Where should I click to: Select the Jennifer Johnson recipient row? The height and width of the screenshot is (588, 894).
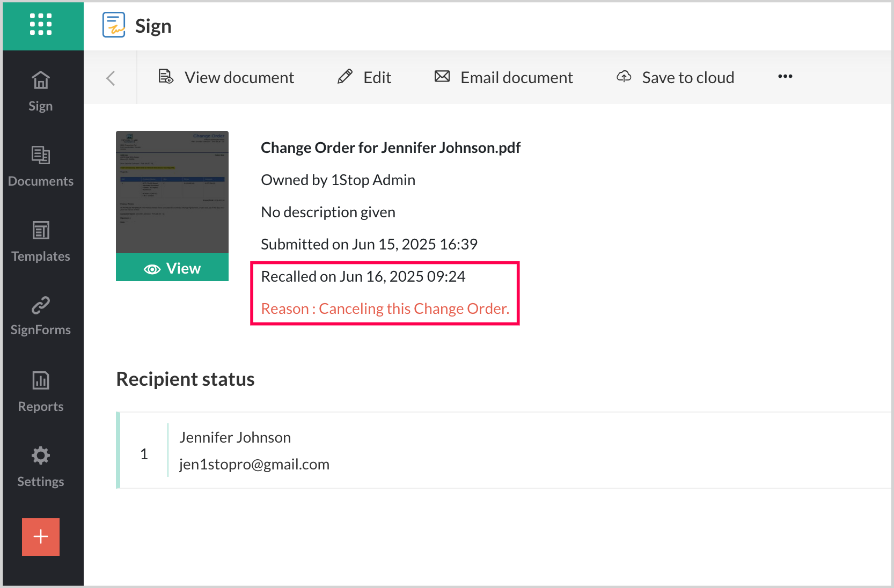[x=483, y=451]
